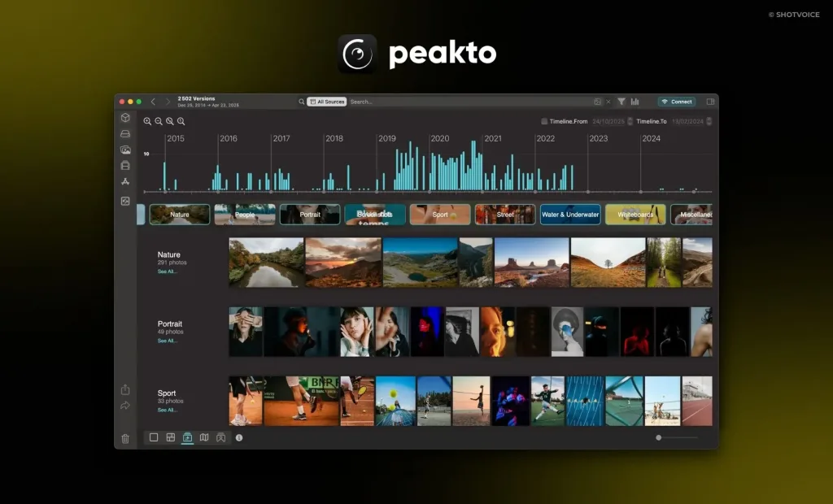
Task: Zoom in on the timeline histogram
Action: click(x=147, y=120)
